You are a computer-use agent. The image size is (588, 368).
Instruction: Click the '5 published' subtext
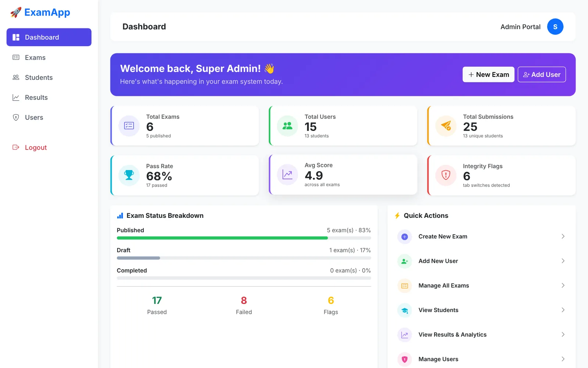tap(158, 136)
